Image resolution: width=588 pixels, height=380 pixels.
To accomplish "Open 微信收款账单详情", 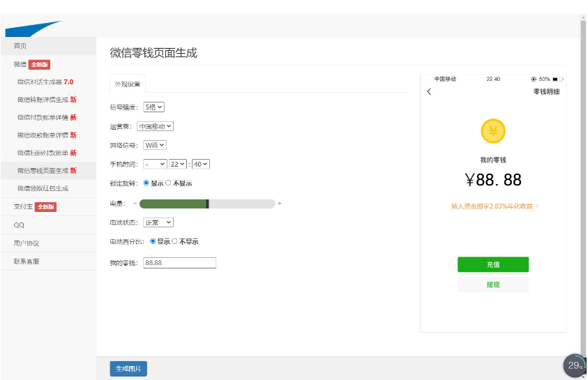I will click(47, 135).
